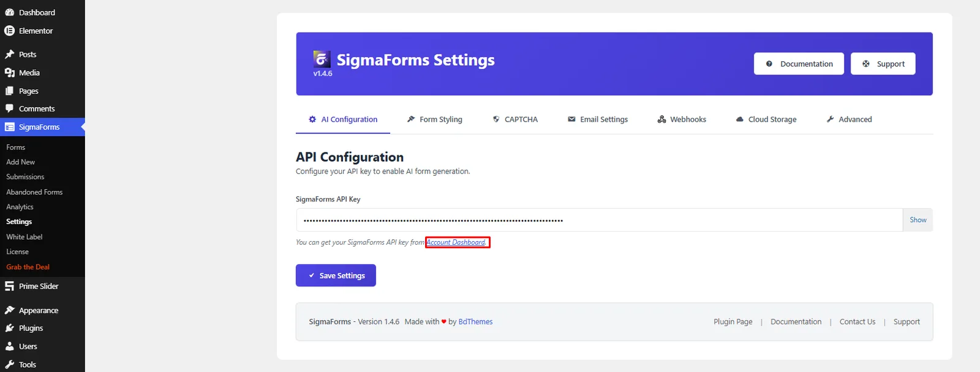Viewport: 980px width, 372px height.
Task: Open Elementor in the sidebar
Action: [42, 31]
